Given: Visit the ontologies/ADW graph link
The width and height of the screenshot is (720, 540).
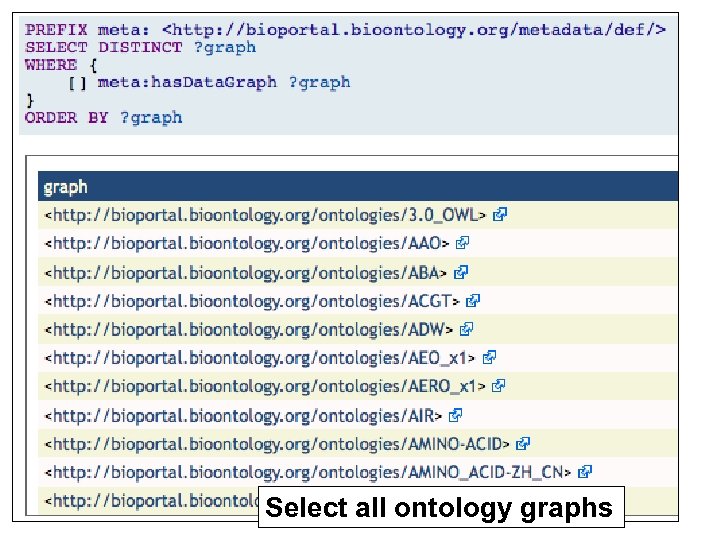Looking at the screenshot, I should point(251,328).
